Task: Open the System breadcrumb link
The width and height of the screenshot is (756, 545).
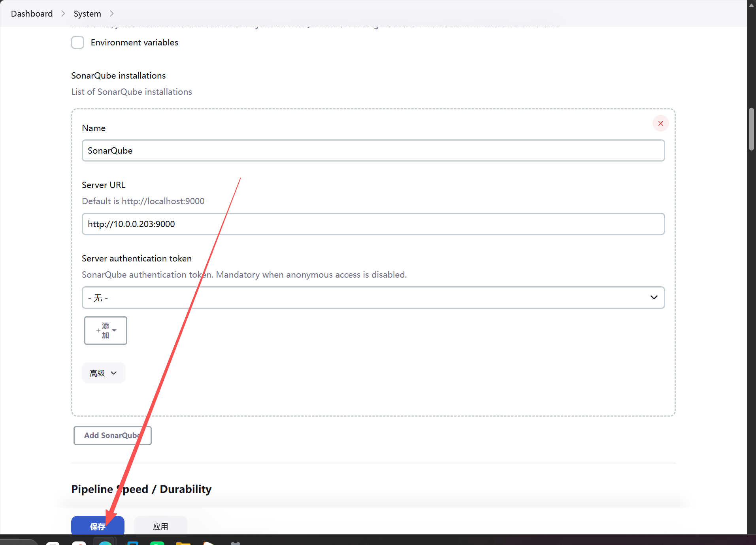Action: click(x=87, y=13)
